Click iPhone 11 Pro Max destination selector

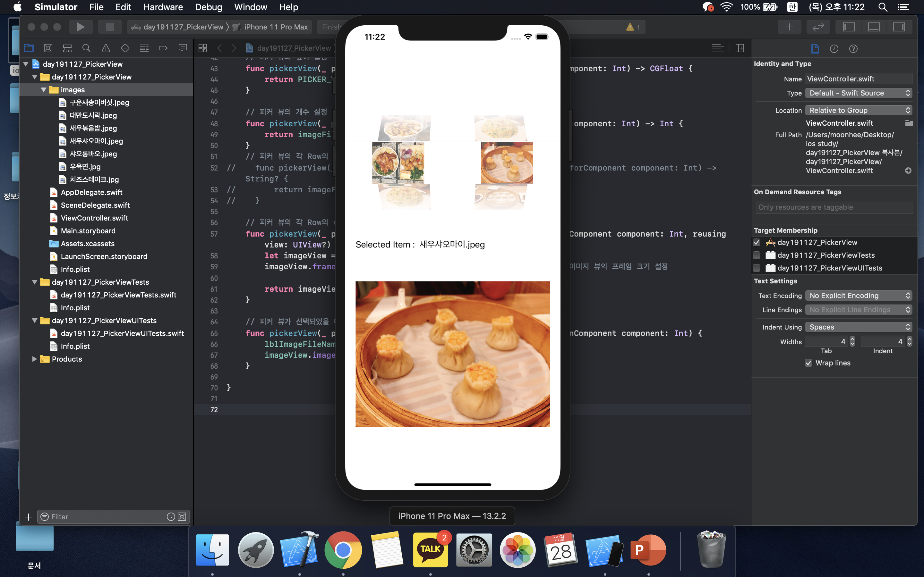tap(276, 27)
